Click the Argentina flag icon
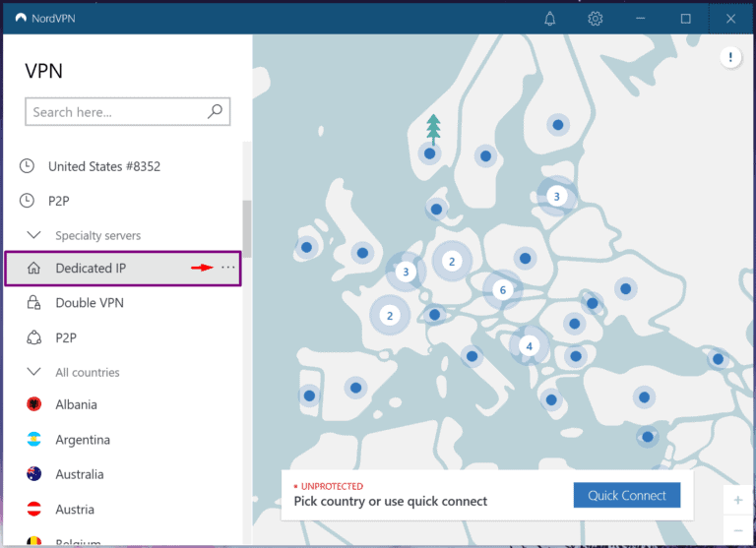Screen dimensions: 756x548 tap(33, 440)
